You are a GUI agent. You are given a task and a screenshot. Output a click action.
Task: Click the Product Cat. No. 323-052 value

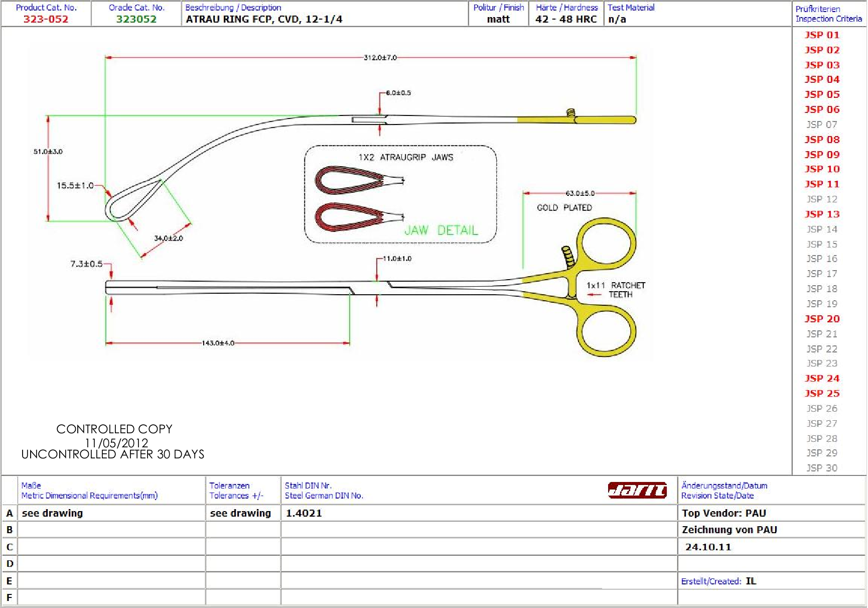coord(46,19)
